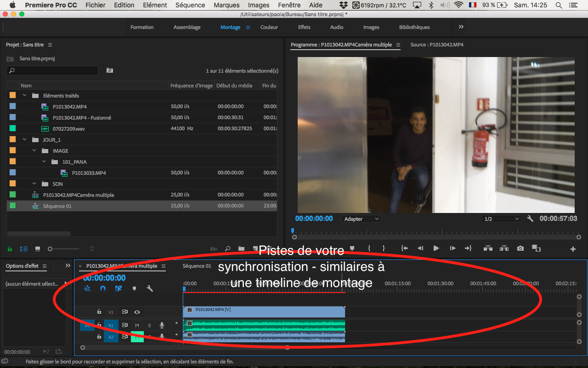The height and width of the screenshot is (368, 588).
Task: Toggle sequence nesting insert mode in timeline
Action: [x=88, y=288]
